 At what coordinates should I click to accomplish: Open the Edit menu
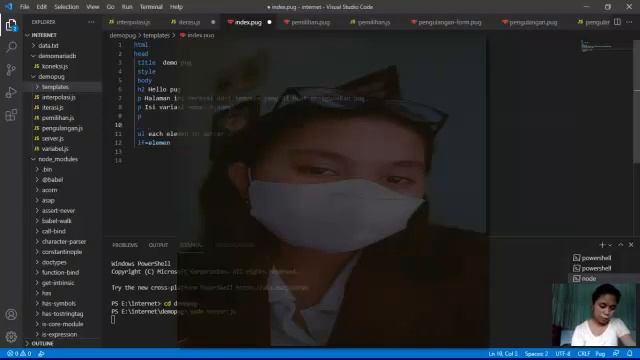[x=42, y=7]
